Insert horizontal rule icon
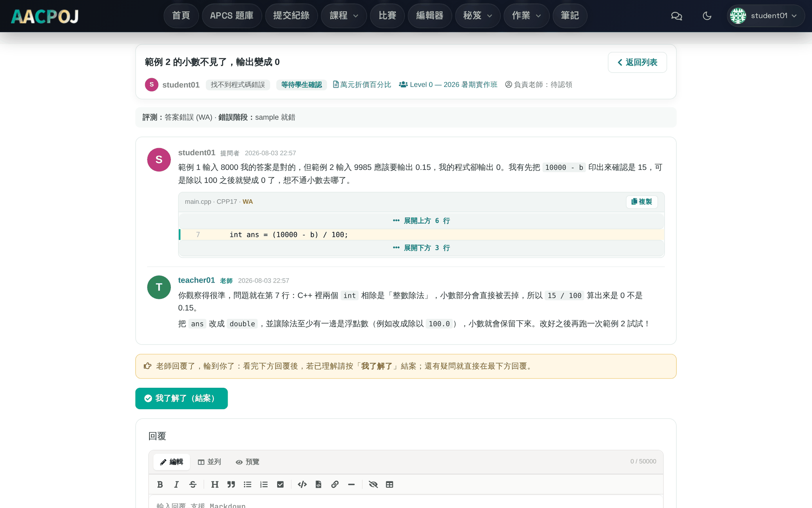Image resolution: width=812 pixels, height=508 pixels. 351,484
